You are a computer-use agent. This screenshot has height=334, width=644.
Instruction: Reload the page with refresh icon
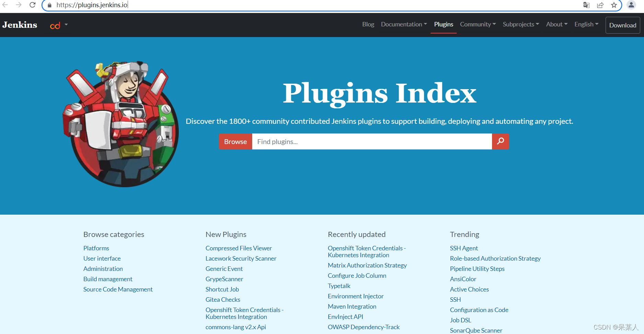click(33, 5)
